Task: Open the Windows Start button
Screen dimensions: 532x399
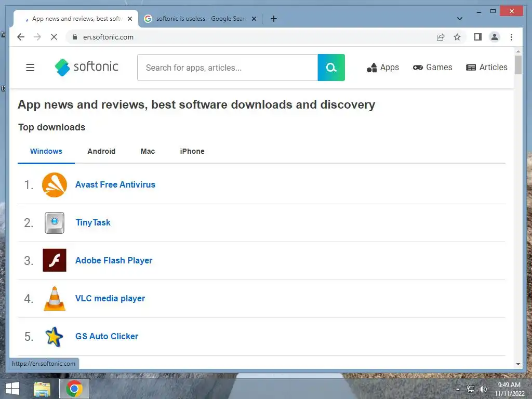Action: pos(12,389)
